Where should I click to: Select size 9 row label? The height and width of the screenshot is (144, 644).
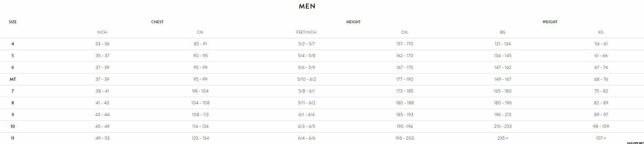(13, 115)
